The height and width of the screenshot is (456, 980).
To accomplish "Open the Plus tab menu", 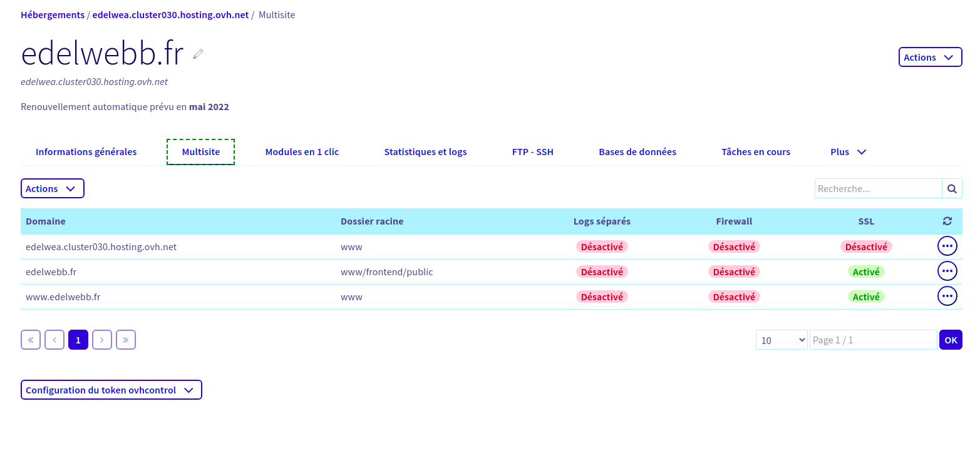I will [x=848, y=151].
